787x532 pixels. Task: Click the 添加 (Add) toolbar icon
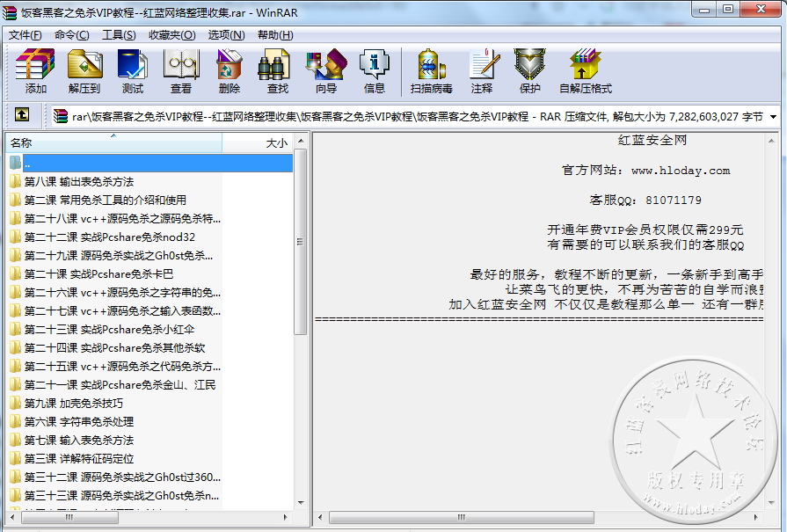click(x=35, y=70)
